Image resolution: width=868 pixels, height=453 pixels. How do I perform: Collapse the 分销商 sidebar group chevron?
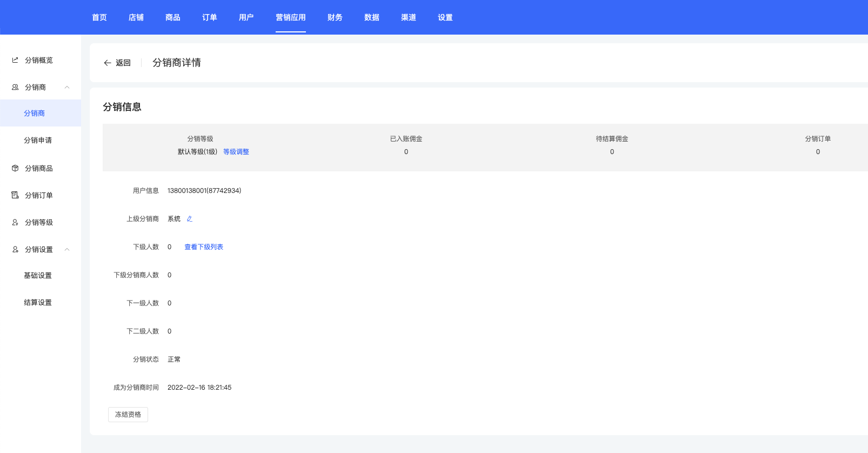(x=67, y=87)
